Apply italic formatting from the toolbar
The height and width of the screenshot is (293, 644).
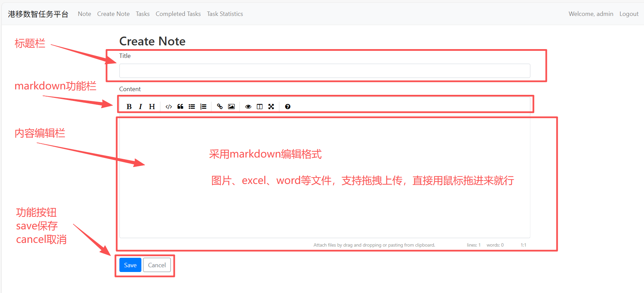[x=140, y=107]
